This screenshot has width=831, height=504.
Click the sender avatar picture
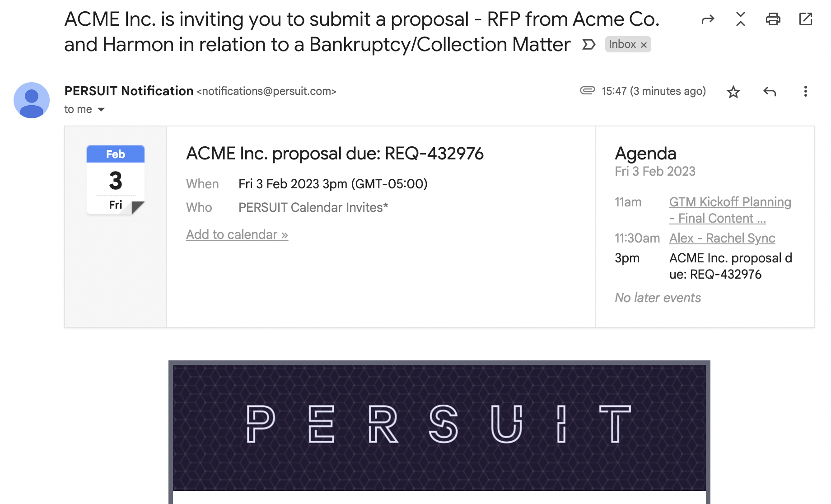[32, 100]
